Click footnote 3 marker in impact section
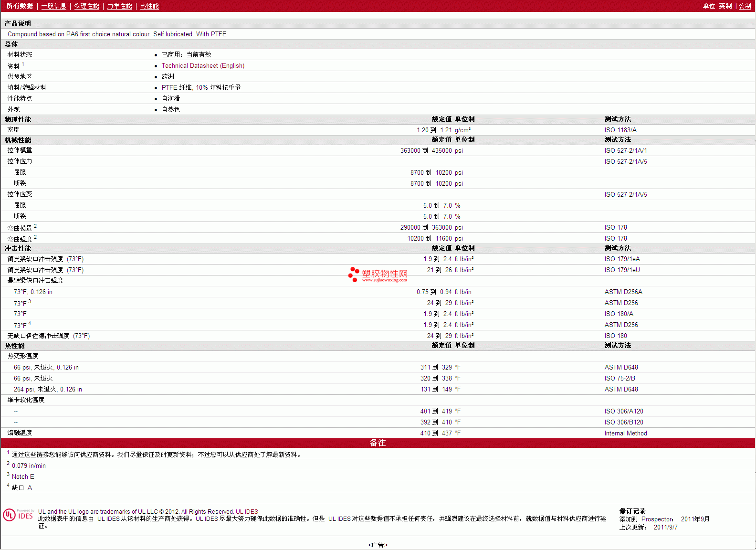756x550 pixels. (30, 301)
